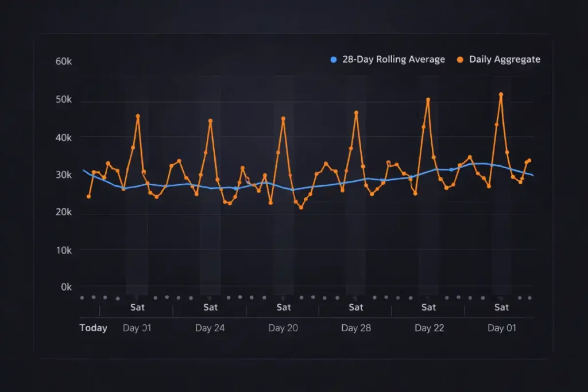This screenshot has width=588, height=392.
Task: Click the first orange data point on the chart
Action: [89, 196]
